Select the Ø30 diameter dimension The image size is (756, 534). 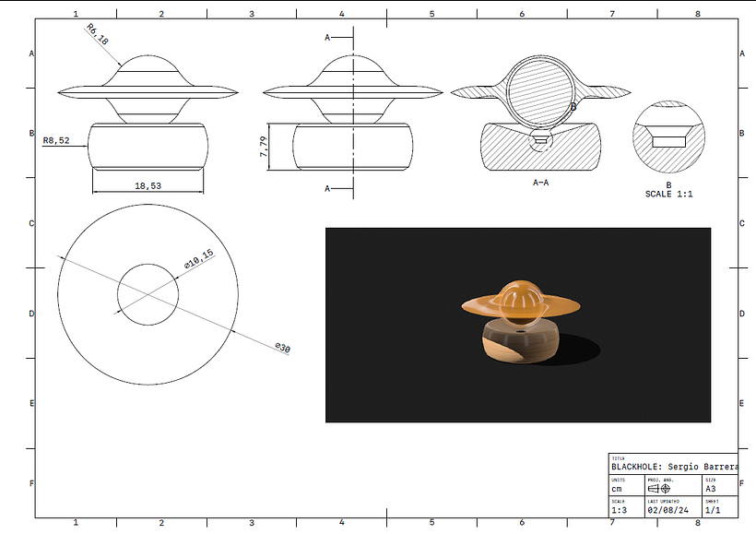pos(283,348)
